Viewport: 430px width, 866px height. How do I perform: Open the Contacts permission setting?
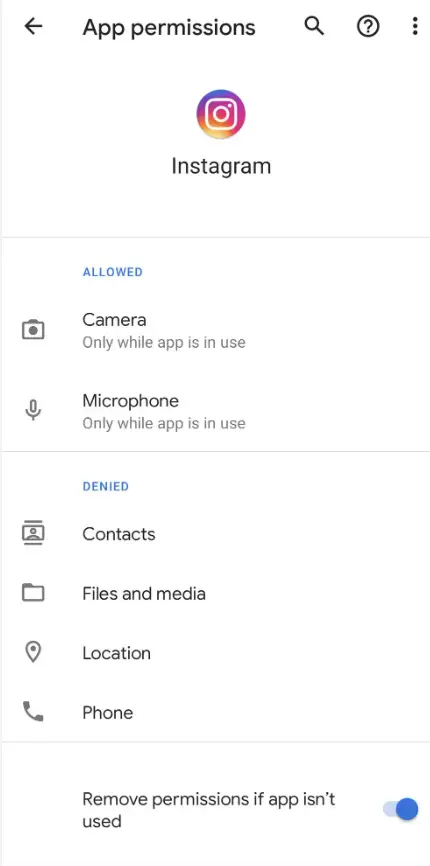215,534
